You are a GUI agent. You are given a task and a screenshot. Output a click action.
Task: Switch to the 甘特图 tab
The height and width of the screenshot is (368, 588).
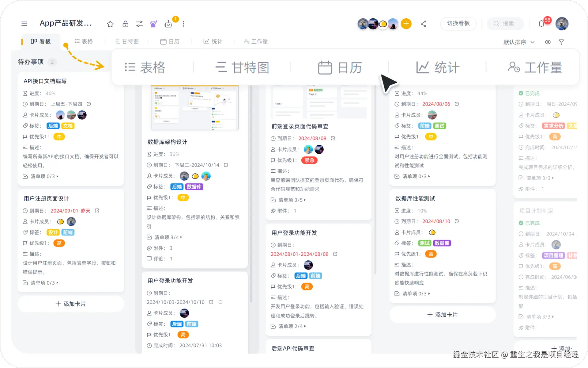point(127,41)
